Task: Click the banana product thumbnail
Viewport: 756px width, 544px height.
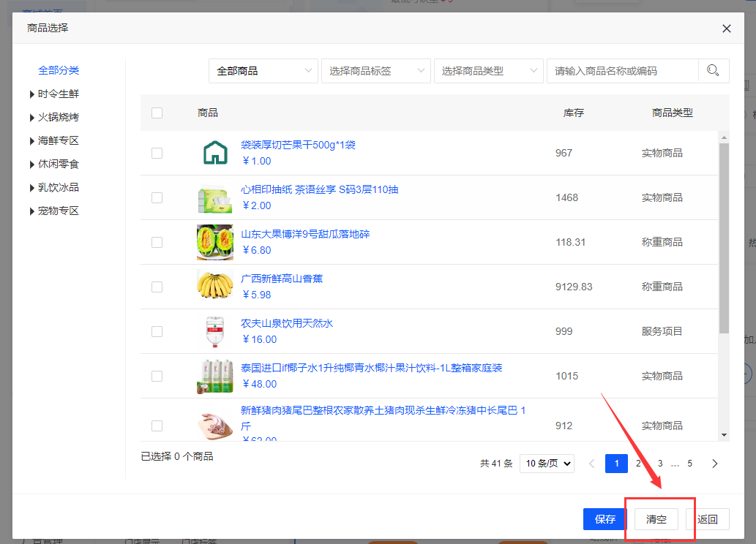Action: click(x=215, y=284)
